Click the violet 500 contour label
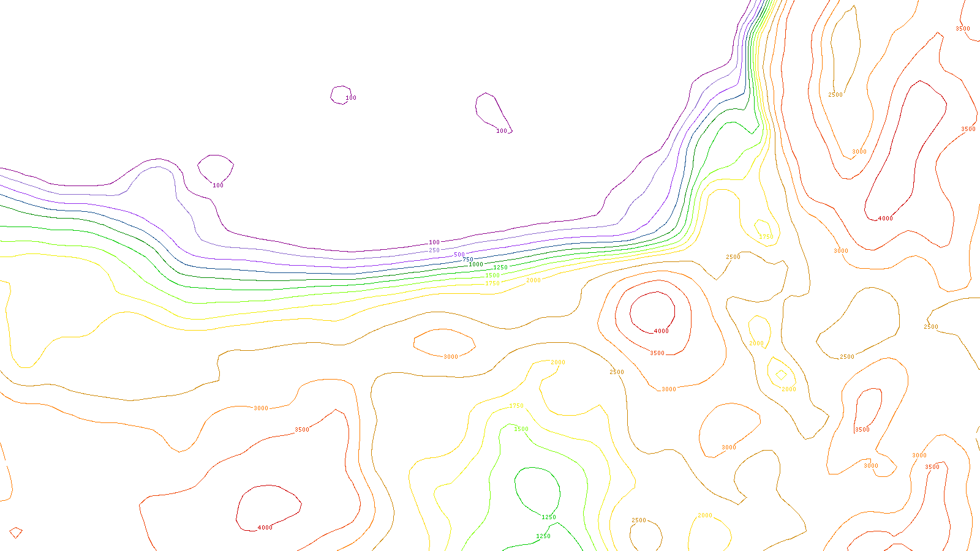 (459, 255)
